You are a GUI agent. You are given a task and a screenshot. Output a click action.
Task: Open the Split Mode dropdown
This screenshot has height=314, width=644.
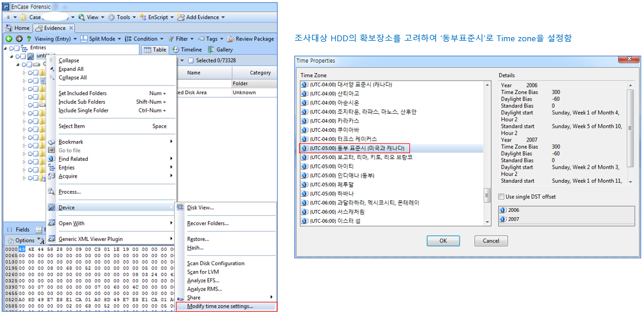(100, 38)
